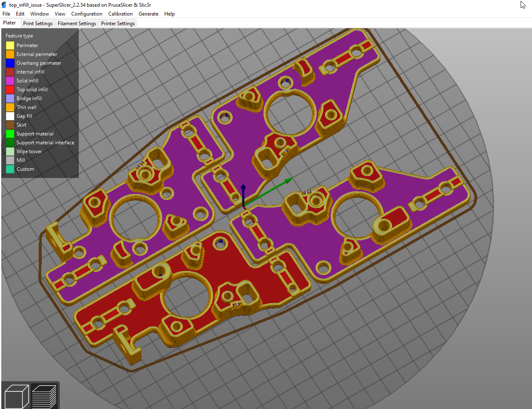This screenshot has width=532, height=409.
Task: Switch to the Filament Settings tab
Action: coord(77,24)
